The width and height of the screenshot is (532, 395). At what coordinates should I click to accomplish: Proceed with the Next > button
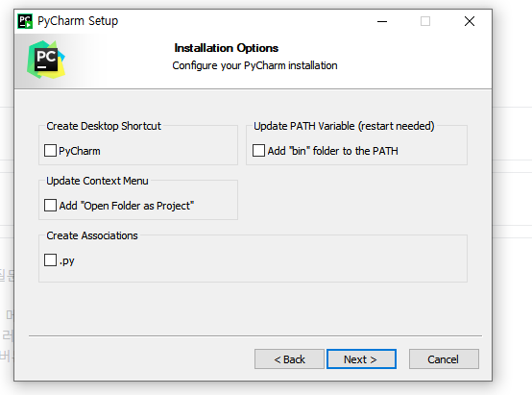361,359
